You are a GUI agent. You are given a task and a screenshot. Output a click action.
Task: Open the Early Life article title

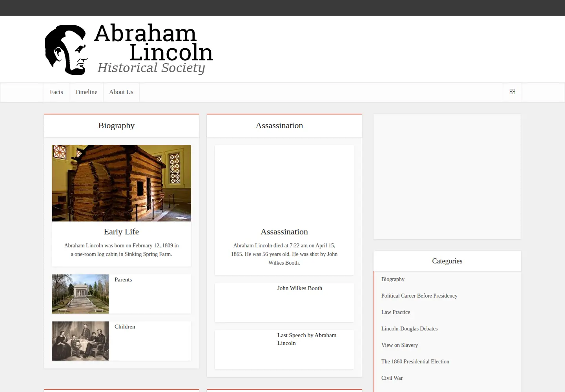tap(121, 232)
